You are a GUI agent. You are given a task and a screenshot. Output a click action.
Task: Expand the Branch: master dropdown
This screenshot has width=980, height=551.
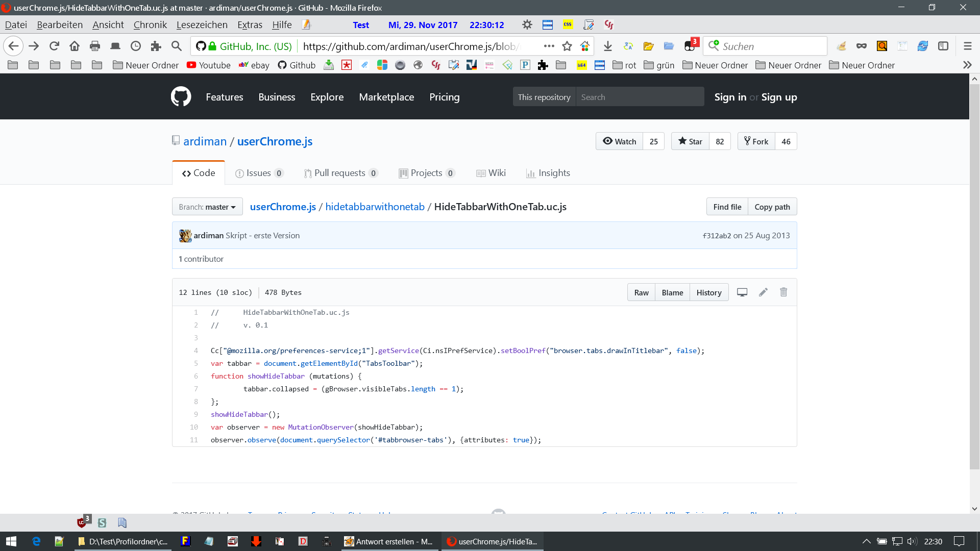point(207,207)
